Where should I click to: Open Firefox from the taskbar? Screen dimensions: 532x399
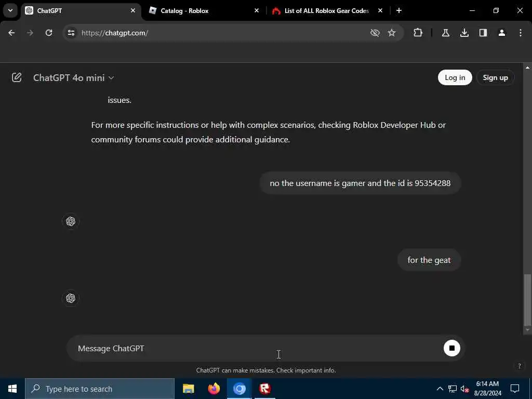click(214, 389)
